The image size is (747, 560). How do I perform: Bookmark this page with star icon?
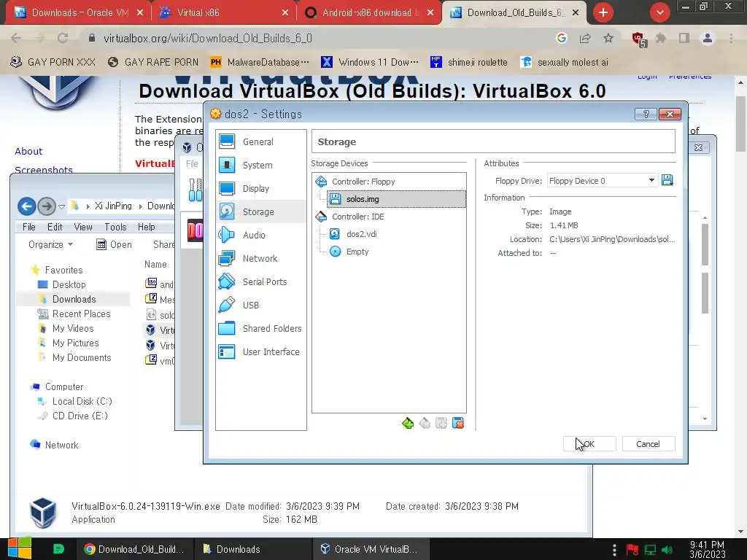pyautogui.click(x=608, y=38)
